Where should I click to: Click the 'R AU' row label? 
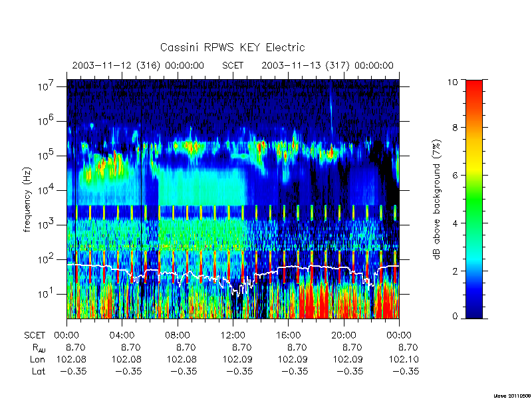39,348
